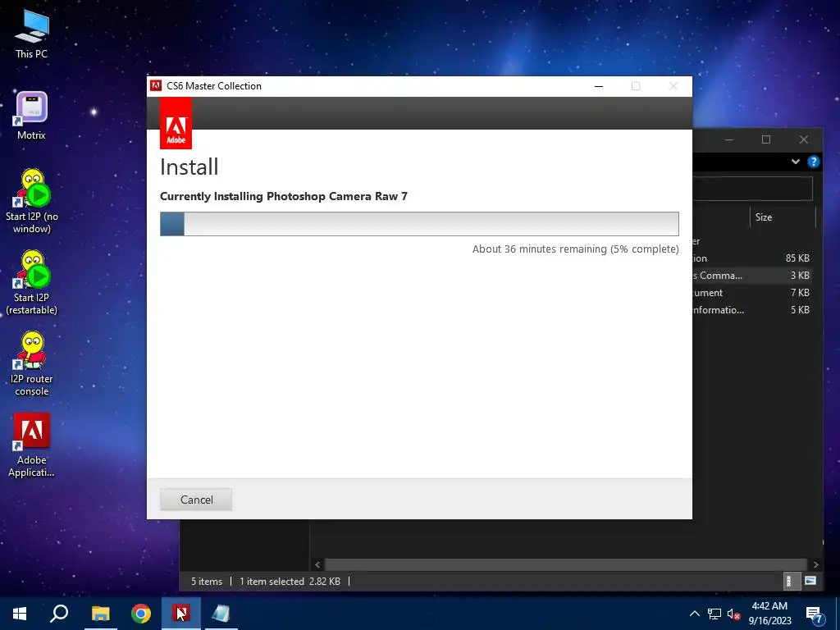840x630 pixels.
Task: Minimize the CS6 Master Collection window
Action: (x=599, y=86)
